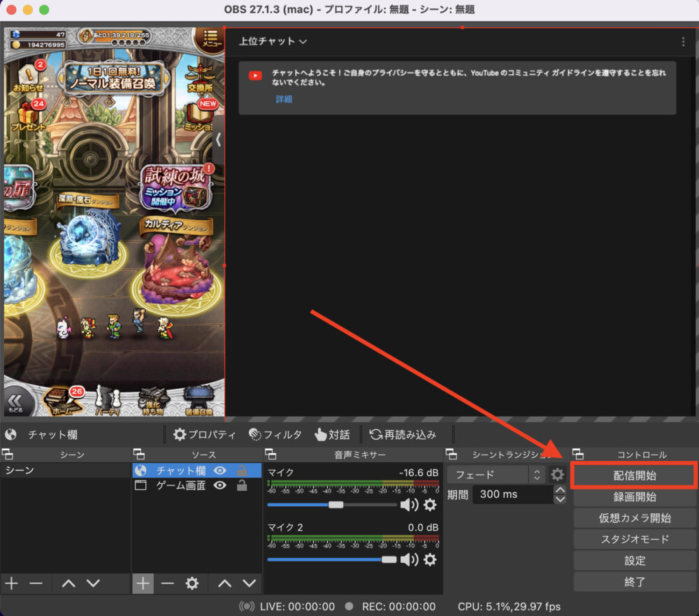The width and height of the screenshot is (699, 616).
Task: Decrease the transition duration with down arrow
Action: coord(560,499)
